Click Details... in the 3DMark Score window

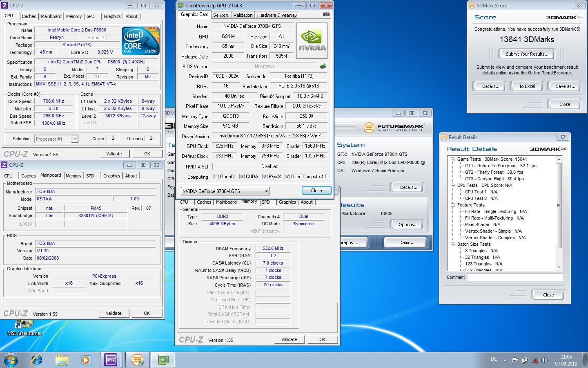tap(490, 86)
